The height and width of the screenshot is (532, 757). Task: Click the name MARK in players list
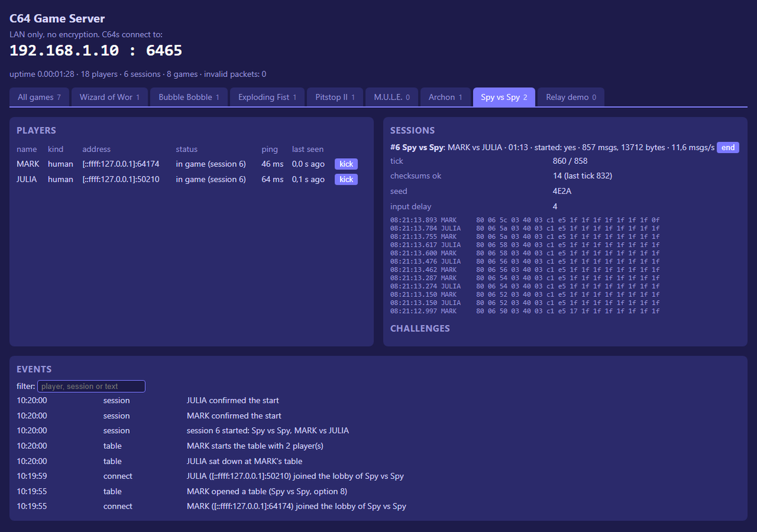pyautogui.click(x=28, y=164)
